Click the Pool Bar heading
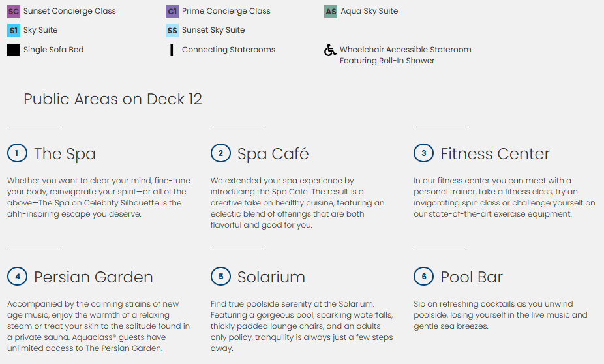The width and height of the screenshot is (604, 364). pos(472,277)
